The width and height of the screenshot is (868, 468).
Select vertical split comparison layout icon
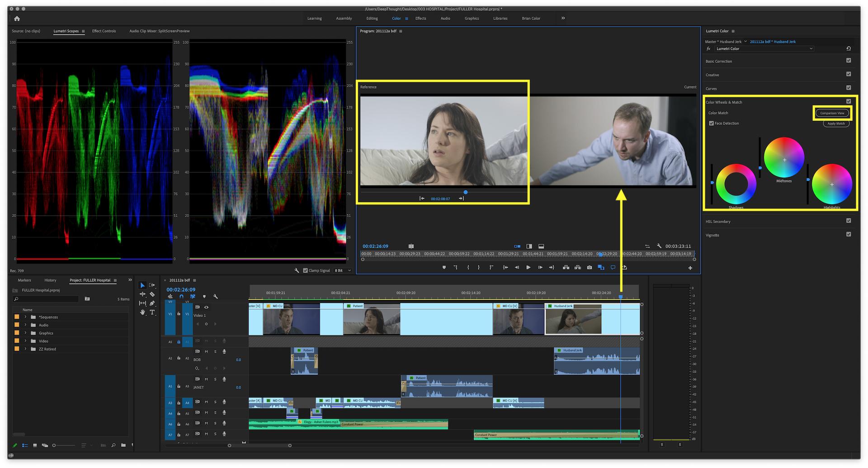(529, 246)
